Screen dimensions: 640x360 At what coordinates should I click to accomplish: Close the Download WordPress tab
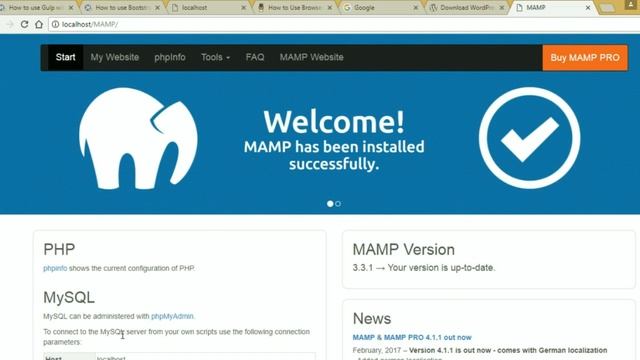[502, 8]
